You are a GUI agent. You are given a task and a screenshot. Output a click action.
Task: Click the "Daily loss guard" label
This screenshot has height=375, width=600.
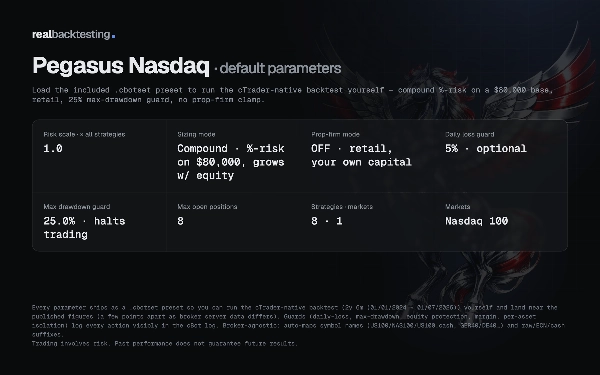coord(470,134)
